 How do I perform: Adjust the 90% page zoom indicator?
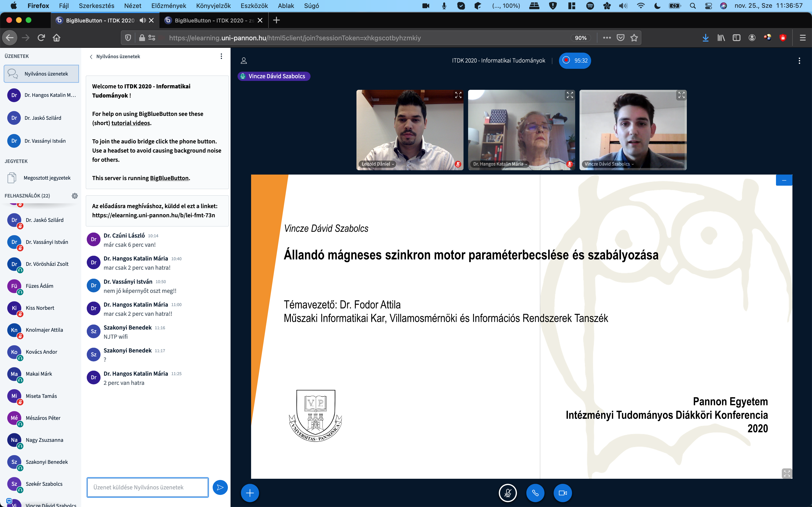(x=580, y=38)
